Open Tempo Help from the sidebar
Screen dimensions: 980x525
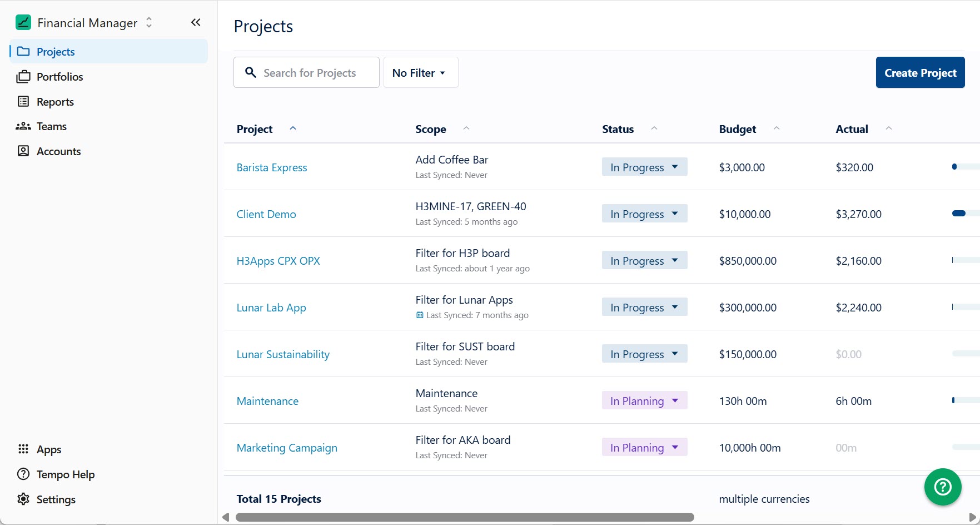point(65,474)
